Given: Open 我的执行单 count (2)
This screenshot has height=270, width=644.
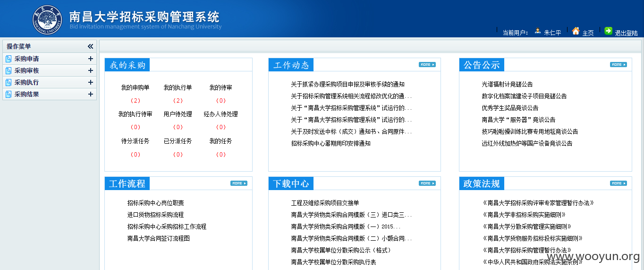Looking at the screenshot, I should pyautogui.click(x=178, y=101).
